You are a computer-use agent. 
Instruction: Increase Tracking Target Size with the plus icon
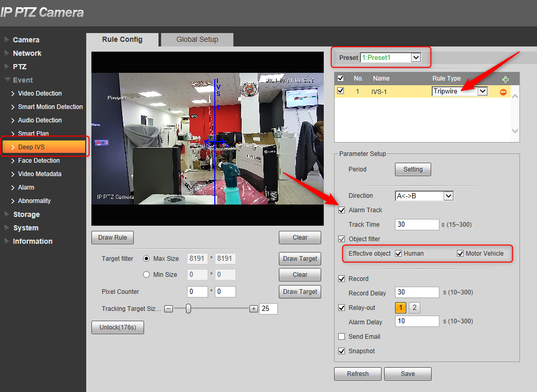252,308
